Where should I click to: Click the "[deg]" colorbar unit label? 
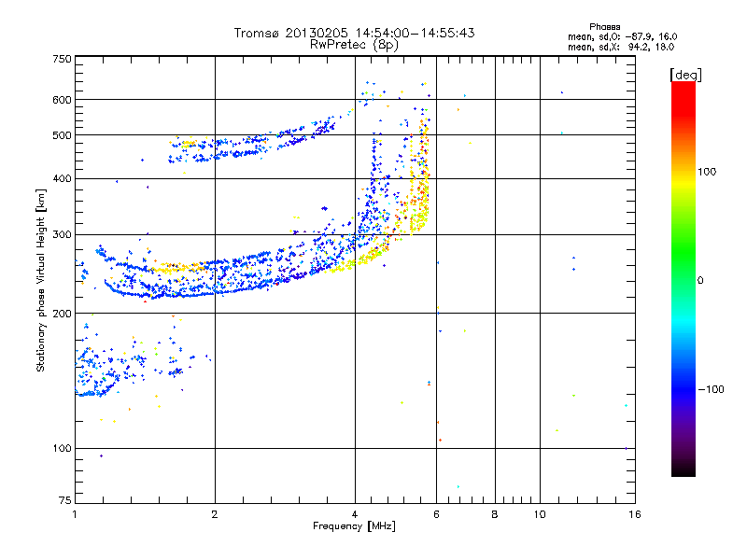pyautogui.click(x=685, y=75)
